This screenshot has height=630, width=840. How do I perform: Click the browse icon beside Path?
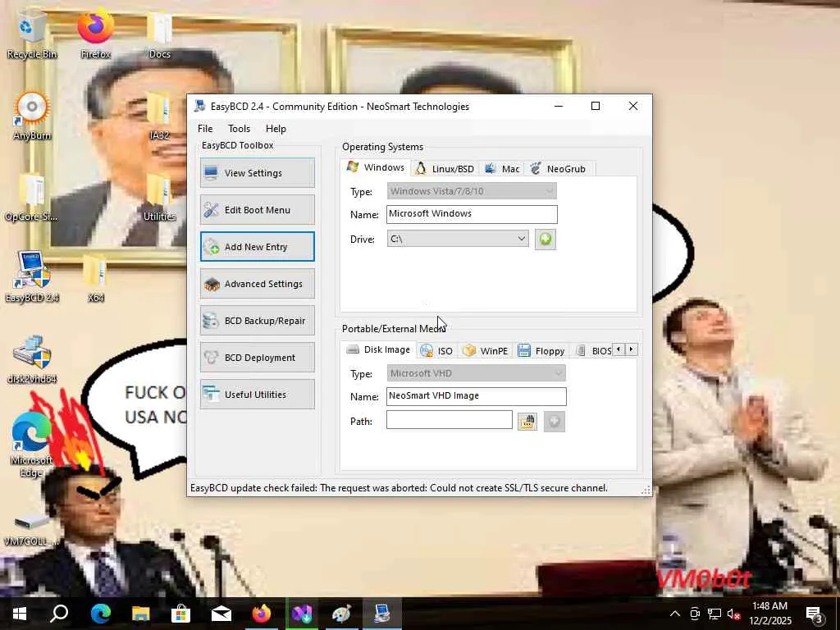(527, 422)
